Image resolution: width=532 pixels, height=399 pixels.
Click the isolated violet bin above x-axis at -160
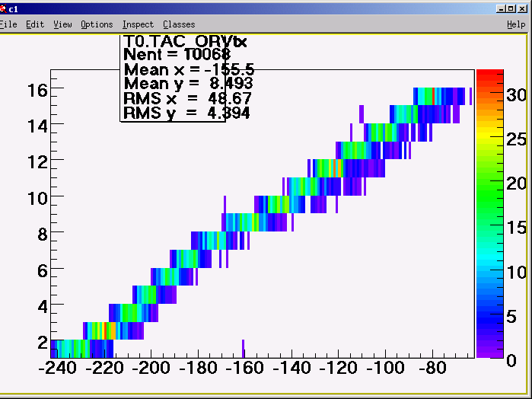[x=243, y=349]
